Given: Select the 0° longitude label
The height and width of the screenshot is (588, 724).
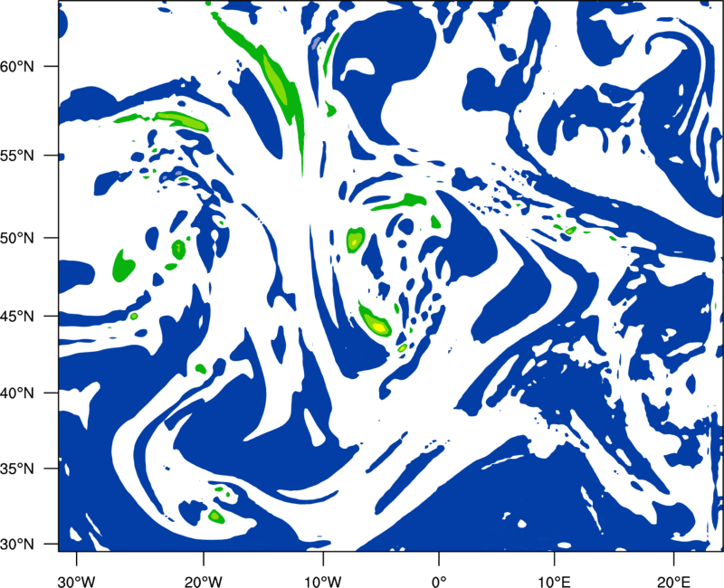Looking at the screenshot, I should pos(439,582).
